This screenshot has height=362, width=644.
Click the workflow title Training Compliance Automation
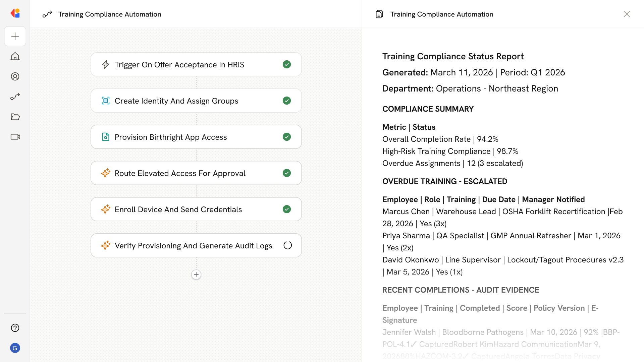point(110,14)
